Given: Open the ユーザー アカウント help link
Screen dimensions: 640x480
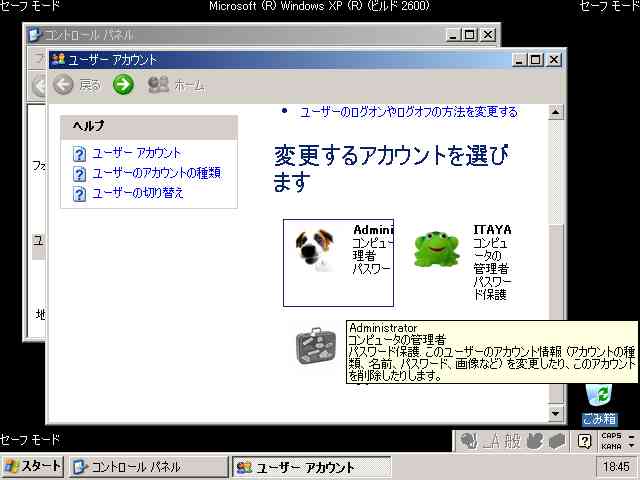Looking at the screenshot, I should (x=136, y=153).
